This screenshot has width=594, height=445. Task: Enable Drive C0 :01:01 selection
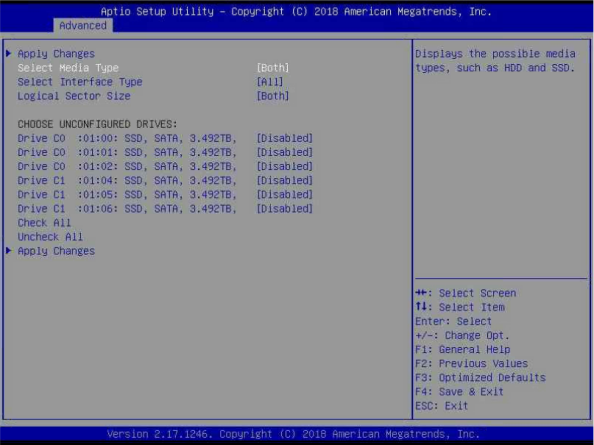pos(284,152)
